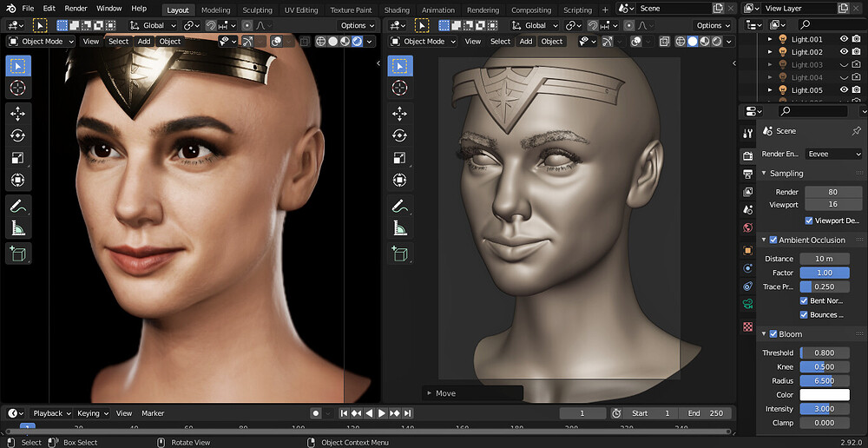868x448 pixels.
Task: Uncheck Bounces Approximation option
Action: 804,314
